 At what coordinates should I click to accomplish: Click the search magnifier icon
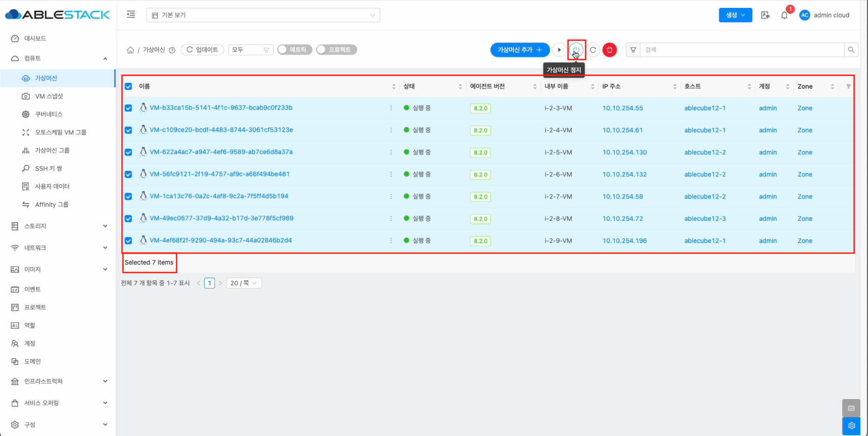pyautogui.click(x=851, y=49)
